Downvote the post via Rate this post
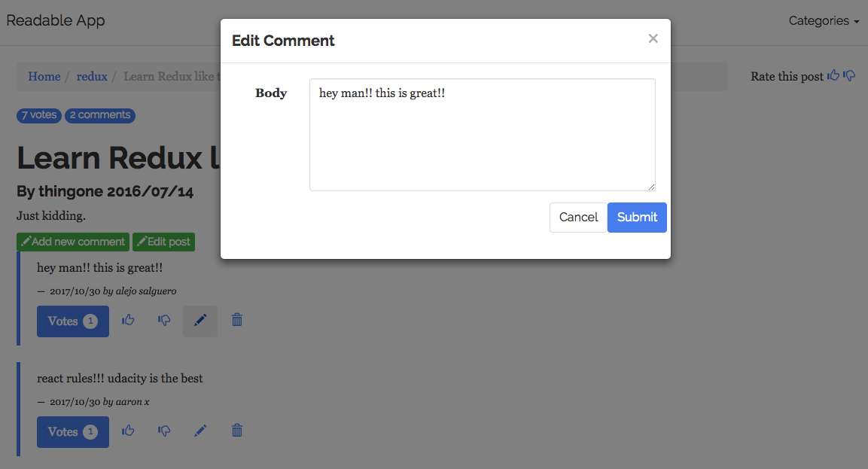This screenshot has width=868, height=469. click(x=849, y=75)
